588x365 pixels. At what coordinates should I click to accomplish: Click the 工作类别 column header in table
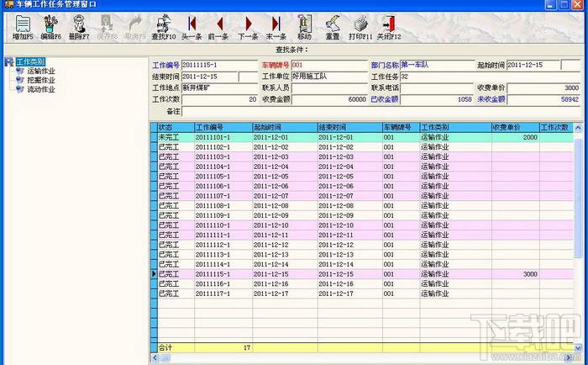(455, 127)
